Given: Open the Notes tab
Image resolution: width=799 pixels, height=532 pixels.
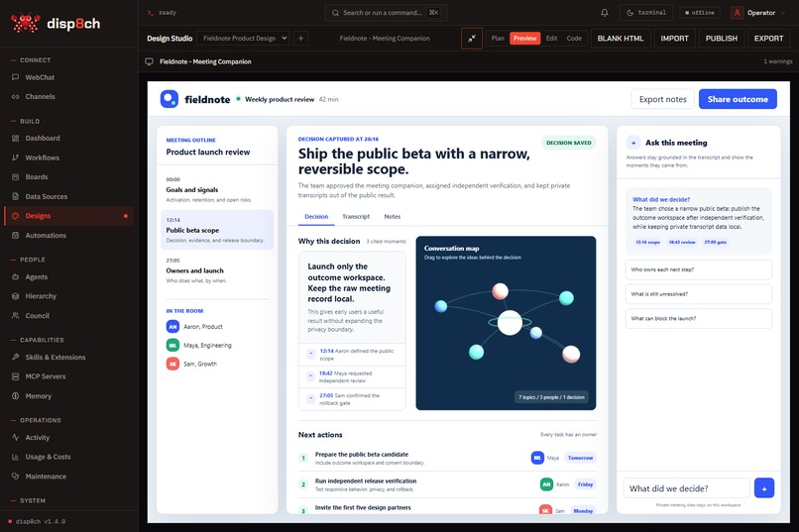Looking at the screenshot, I should click(393, 217).
